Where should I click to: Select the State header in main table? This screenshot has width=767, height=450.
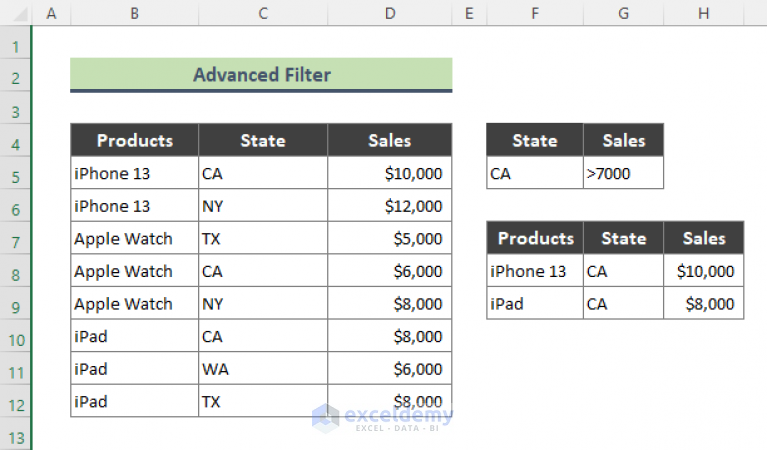click(x=263, y=141)
